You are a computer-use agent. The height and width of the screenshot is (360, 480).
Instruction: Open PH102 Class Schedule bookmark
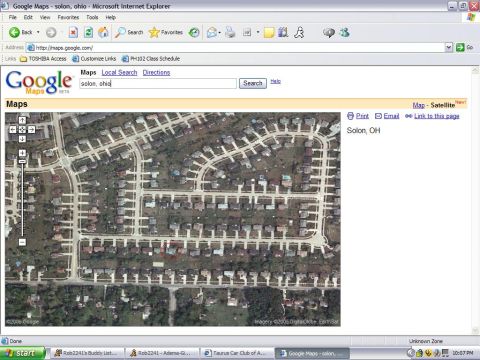click(x=151, y=59)
